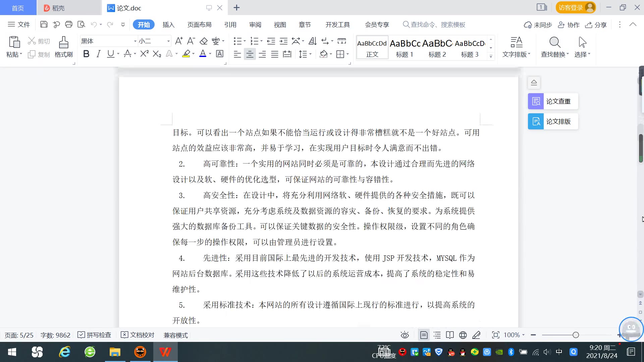This screenshot has height=362, width=644.
Task: Toggle italic formatting
Action: coord(98,54)
